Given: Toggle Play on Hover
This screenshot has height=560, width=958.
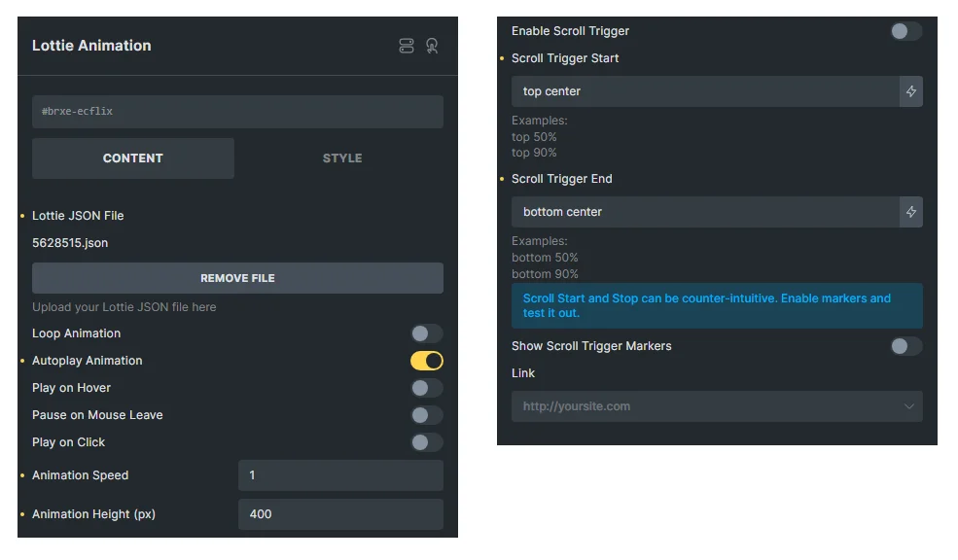Looking at the screenshot, I should tap(426, 388).
